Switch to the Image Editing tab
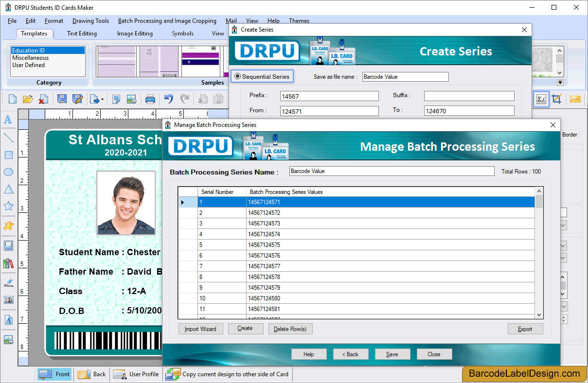 (x=135, y=34)
